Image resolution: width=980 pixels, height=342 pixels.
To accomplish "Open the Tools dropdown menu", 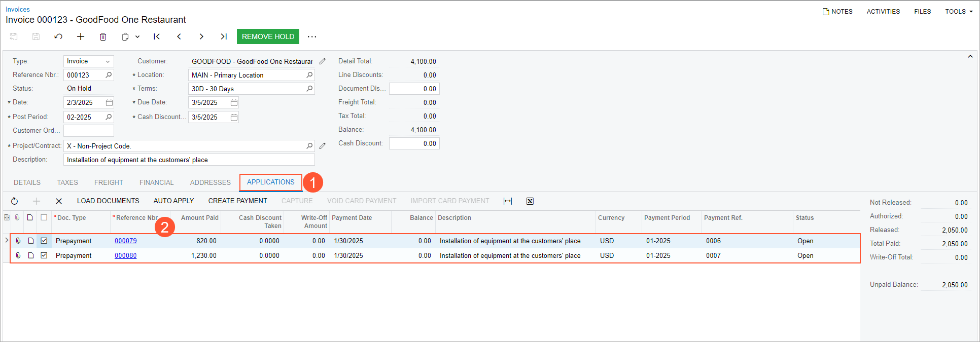I will 958,11.
